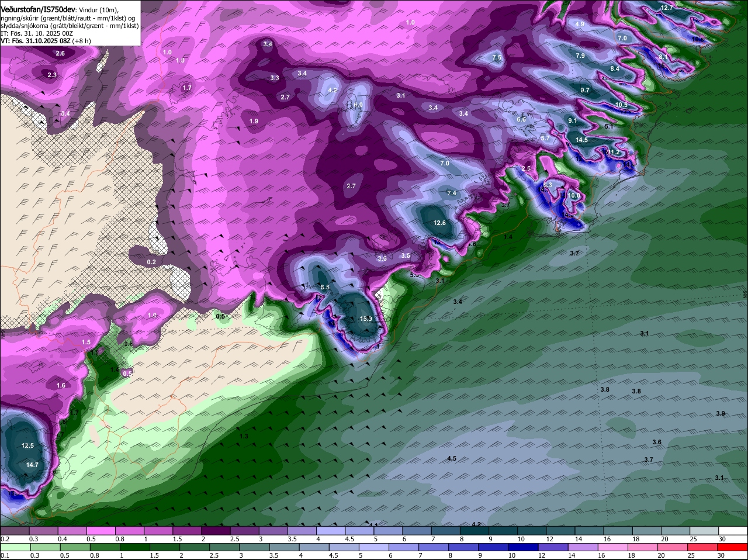Click the 8.5 value on the map
Screen dimensions: 748x560
(x=325, y=287)
